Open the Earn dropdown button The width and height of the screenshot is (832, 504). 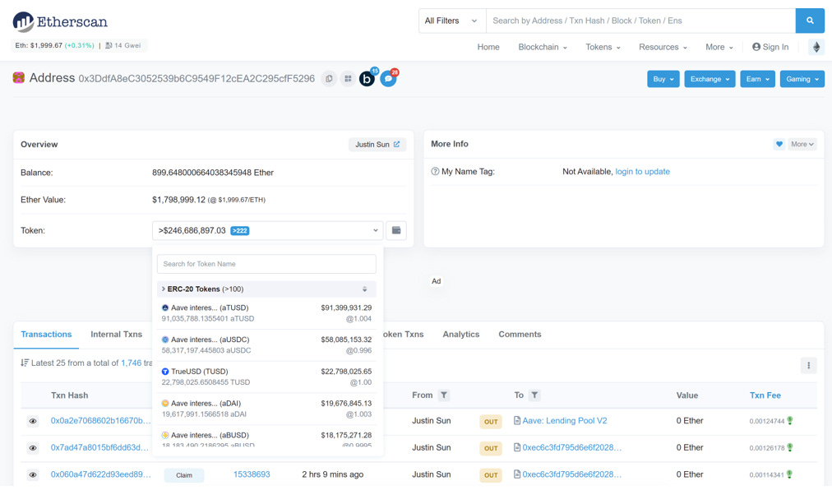[757, 79]
